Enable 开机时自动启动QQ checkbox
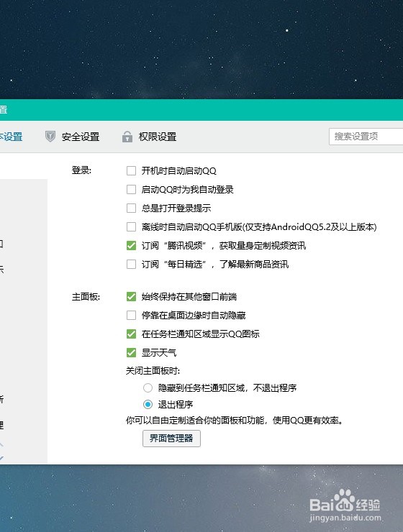The width and height of the screenshot is (403, 532). pos(132,170)
